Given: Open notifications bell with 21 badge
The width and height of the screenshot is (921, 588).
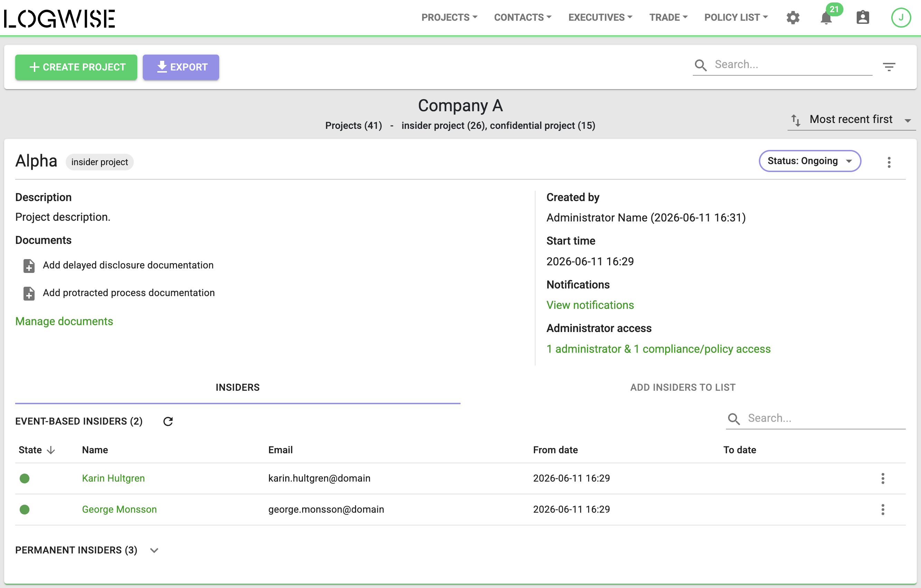Looking at the screenshot, I should (827, 18).
